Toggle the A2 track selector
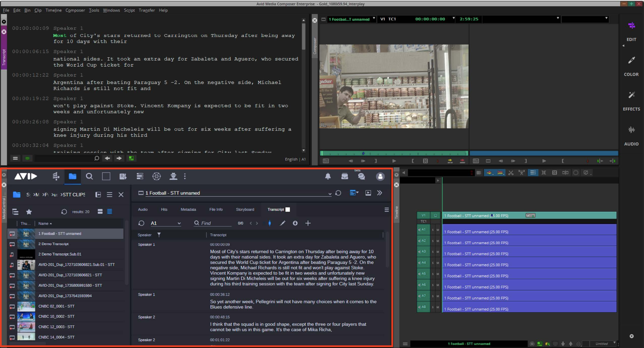Viewport: 644px width, 348px height. point(423,241)
